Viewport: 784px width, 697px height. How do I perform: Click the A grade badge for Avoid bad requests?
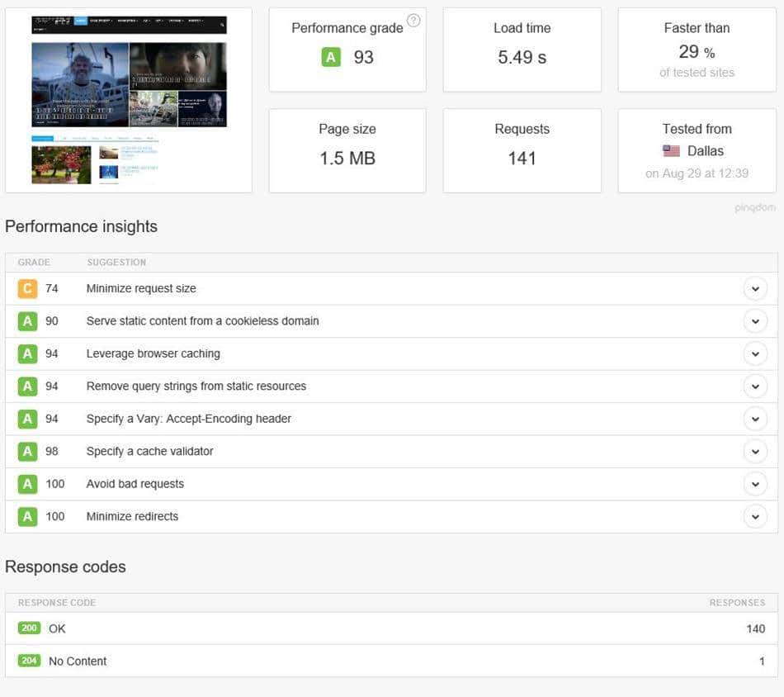(x=28, y=484)
